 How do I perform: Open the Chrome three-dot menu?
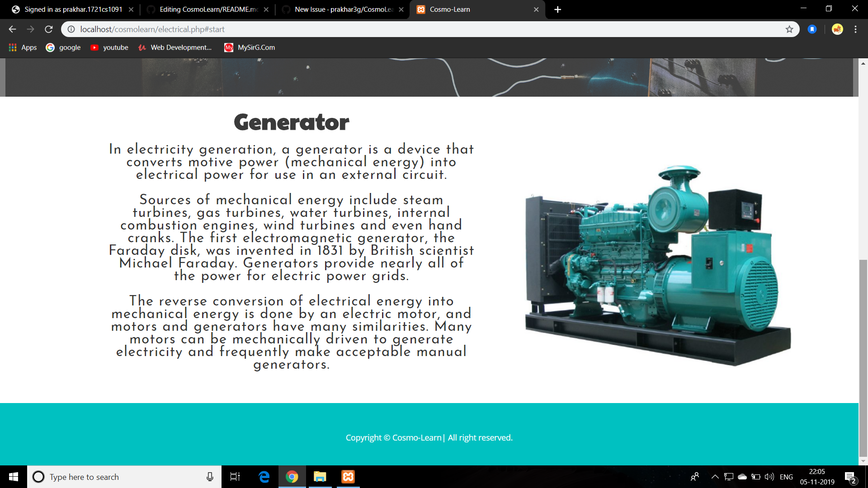855,29
